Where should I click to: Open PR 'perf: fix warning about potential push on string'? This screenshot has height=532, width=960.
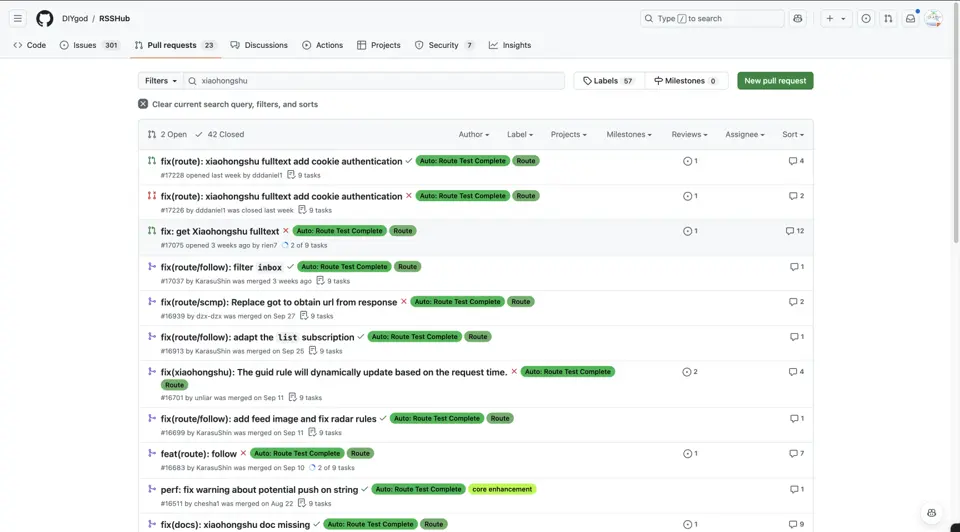coord(259,490)
